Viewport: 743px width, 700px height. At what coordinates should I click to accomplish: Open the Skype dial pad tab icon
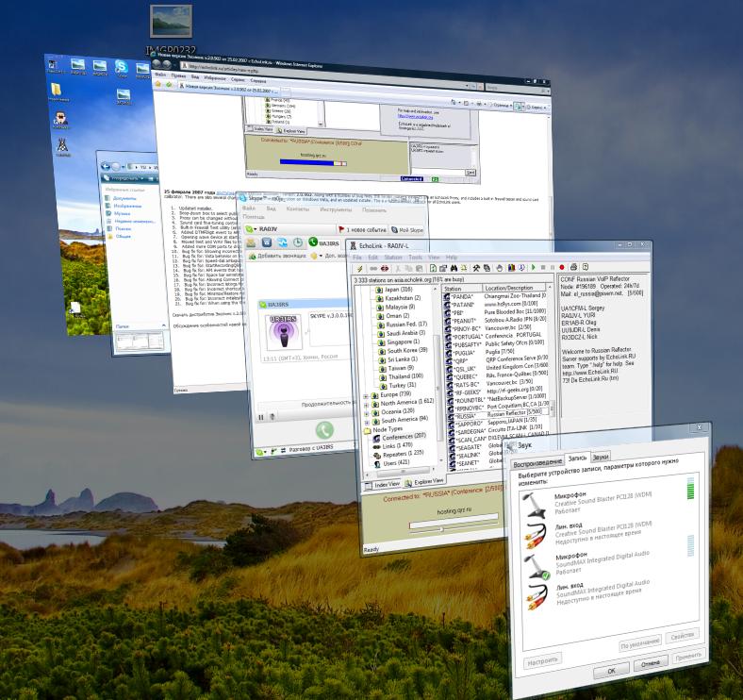[267, 242]
